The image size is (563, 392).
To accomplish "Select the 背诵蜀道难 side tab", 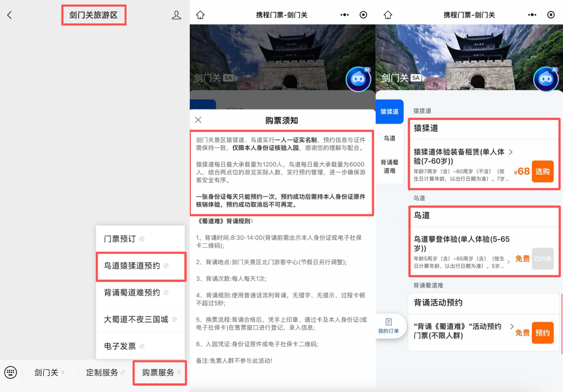I will pyautogui.click(x=389, y=167).
